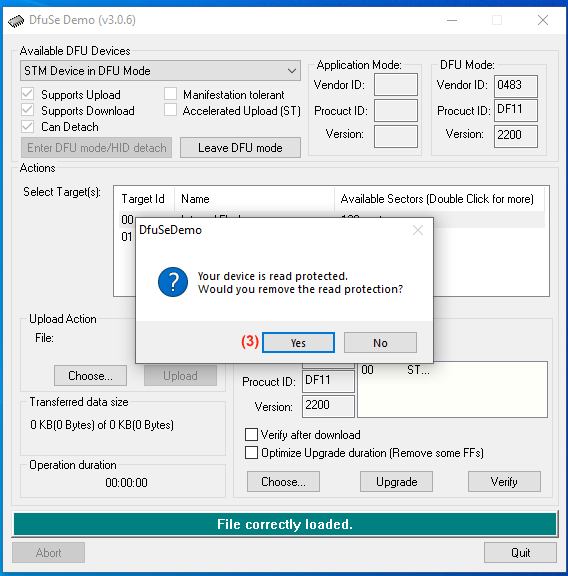
Task: Click Application Mode Procuct ID field
Action: click(x=396, y=110)
